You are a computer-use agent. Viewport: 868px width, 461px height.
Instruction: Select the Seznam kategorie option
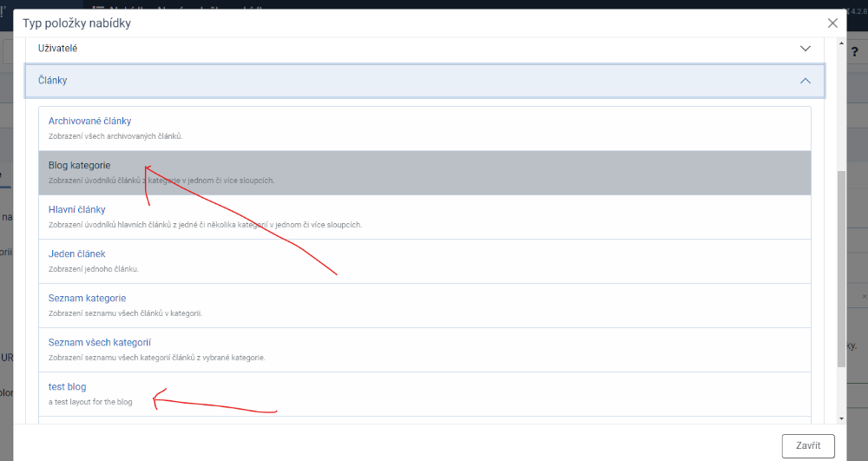[x=88, y=298]
